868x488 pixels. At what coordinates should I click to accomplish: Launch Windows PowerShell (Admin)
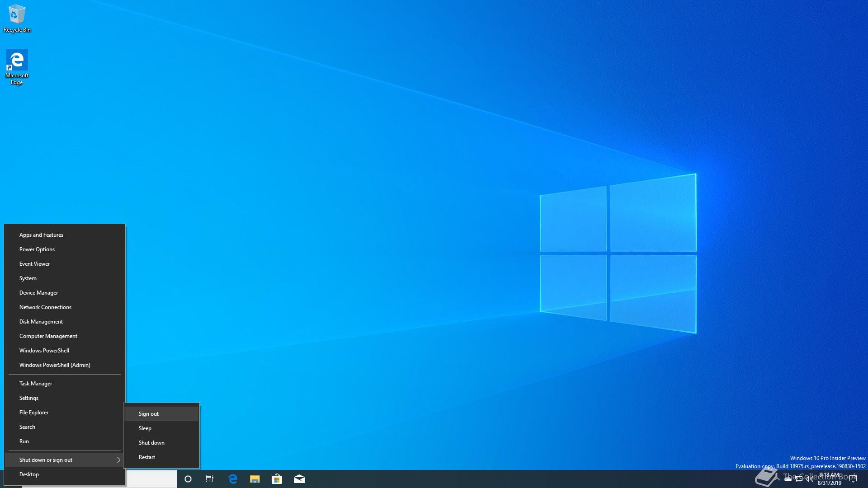[65, 365]
